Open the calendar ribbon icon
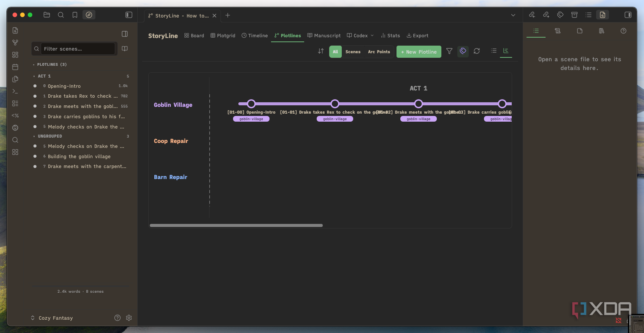 15,67
